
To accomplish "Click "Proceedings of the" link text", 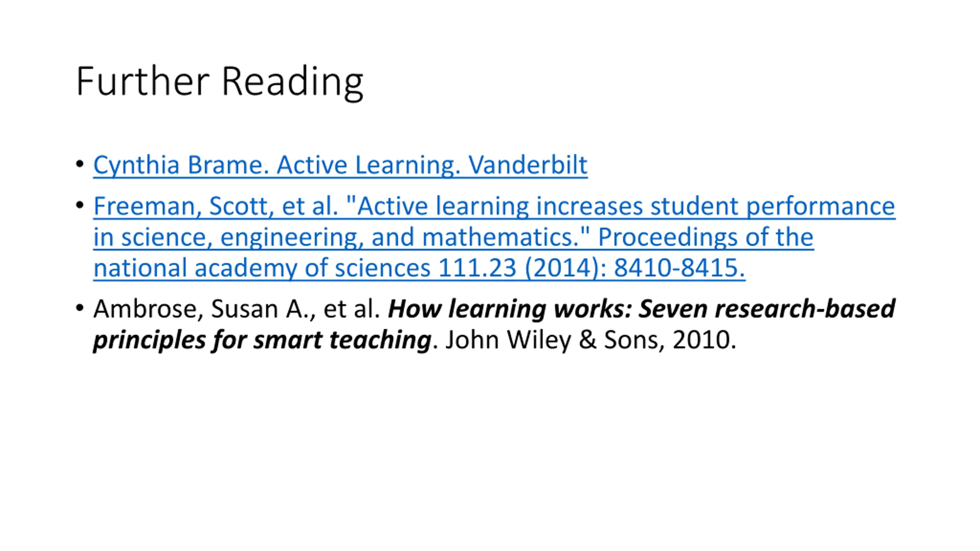I will (706, 237).
